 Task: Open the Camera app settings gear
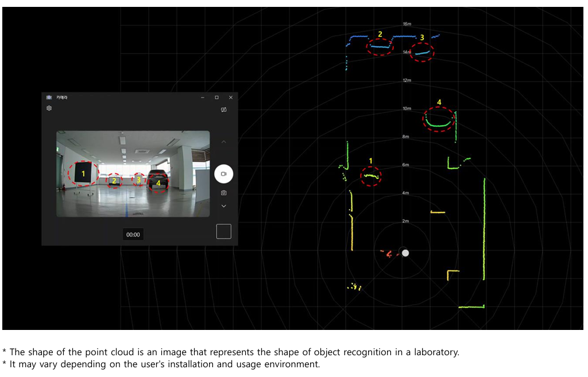49,108
